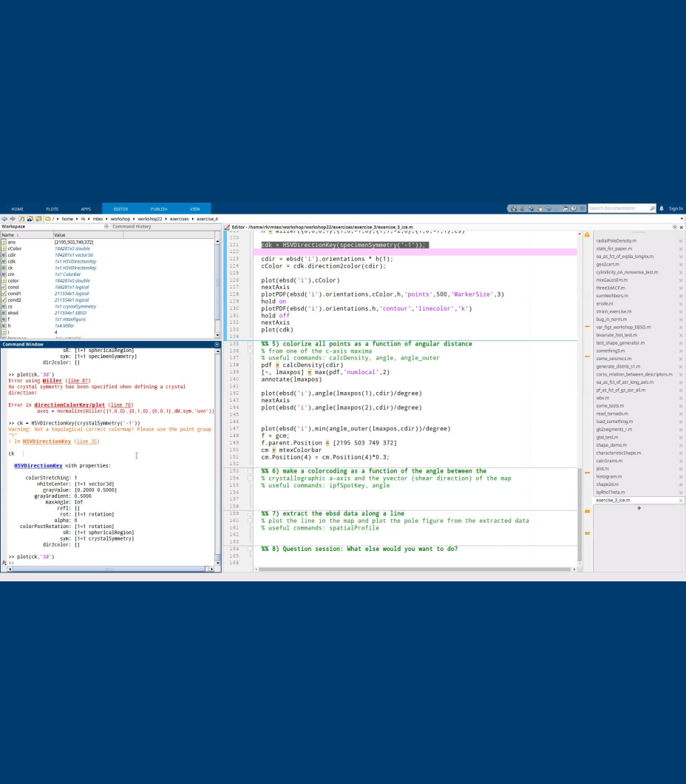Click the orange warning indicator in editor margin
Image resolution: width=686 pixels, height=784 pixels.
(587, 234)
